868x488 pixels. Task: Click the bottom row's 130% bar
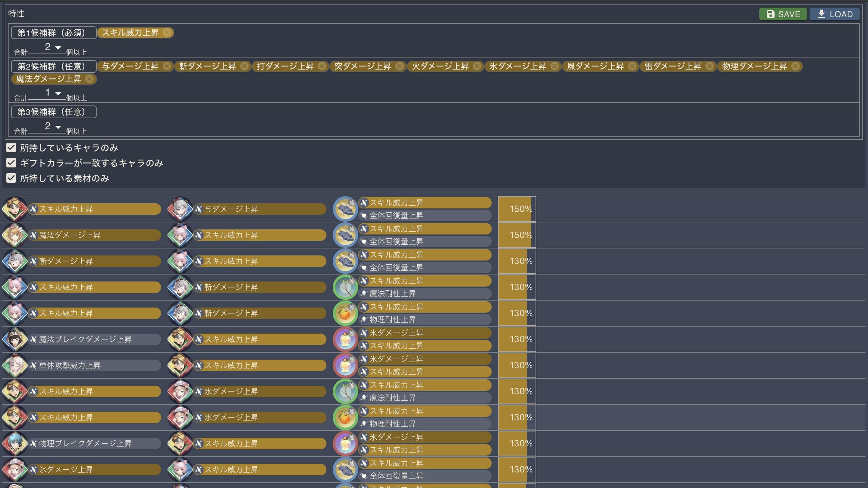point(517,469)
